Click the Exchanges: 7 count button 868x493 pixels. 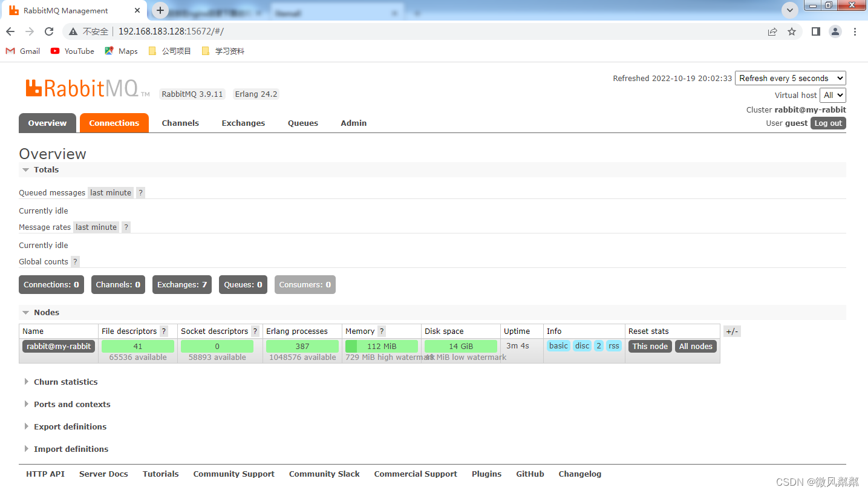coord(182,285)
